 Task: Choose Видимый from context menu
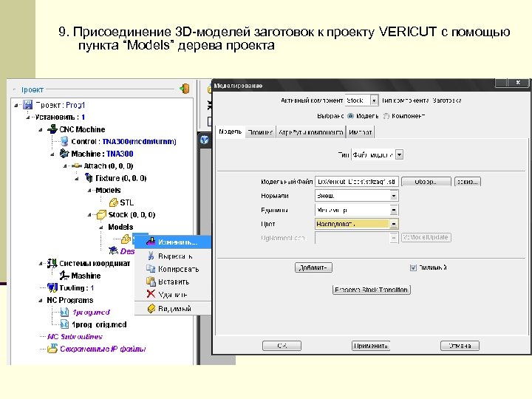tap(173, 308)
